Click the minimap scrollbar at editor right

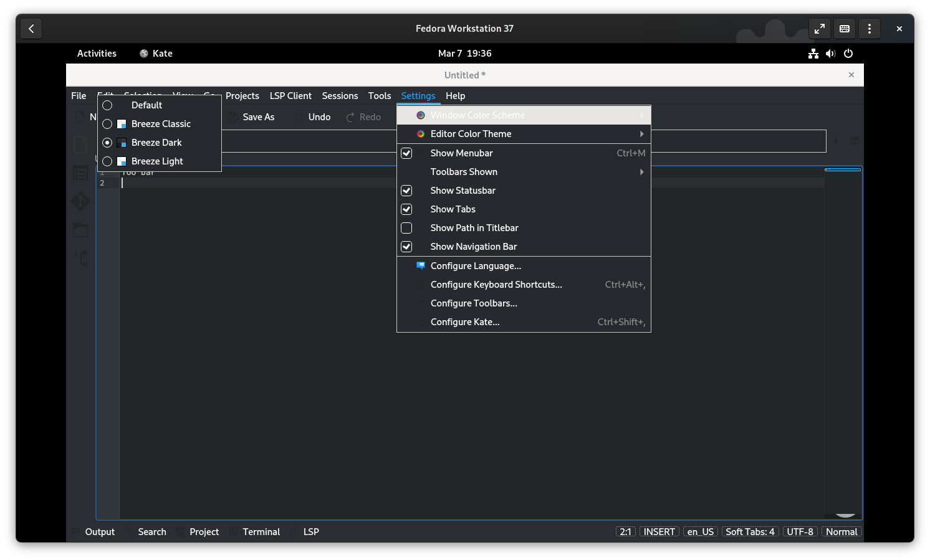click(843, 343)
